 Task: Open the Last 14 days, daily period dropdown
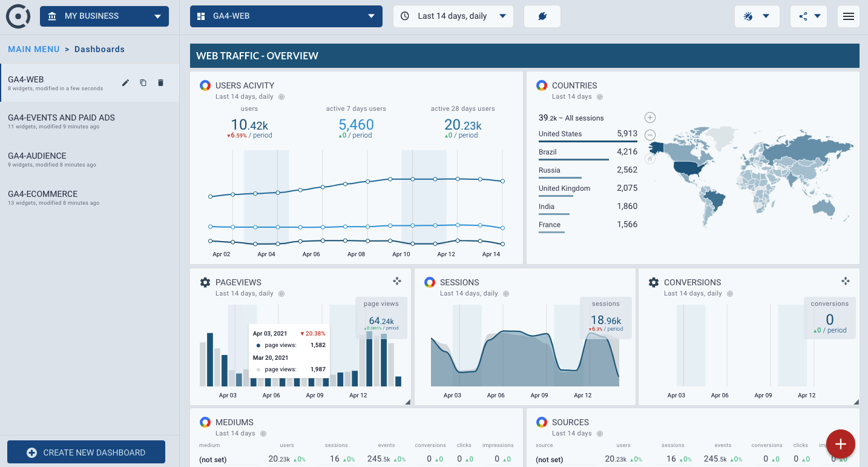453,16
